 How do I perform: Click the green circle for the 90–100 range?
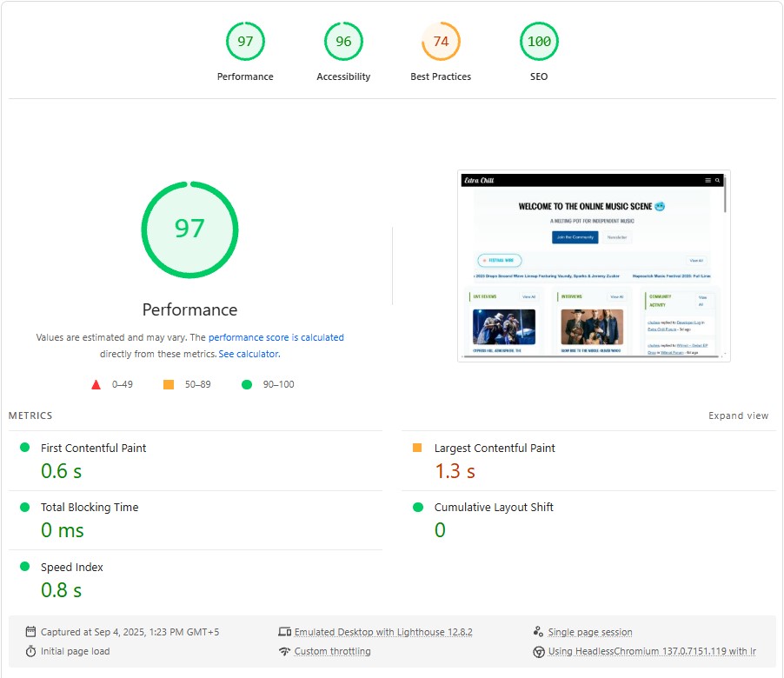tap(246, 383)
